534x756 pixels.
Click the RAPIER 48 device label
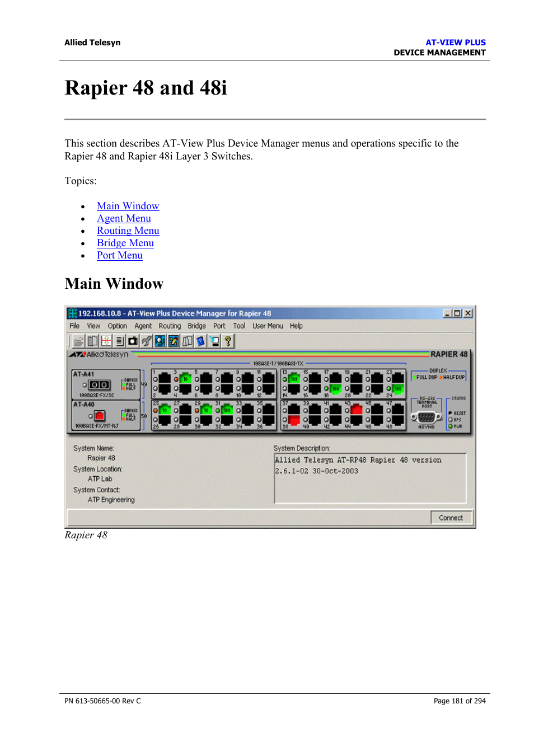pos(449,354)
